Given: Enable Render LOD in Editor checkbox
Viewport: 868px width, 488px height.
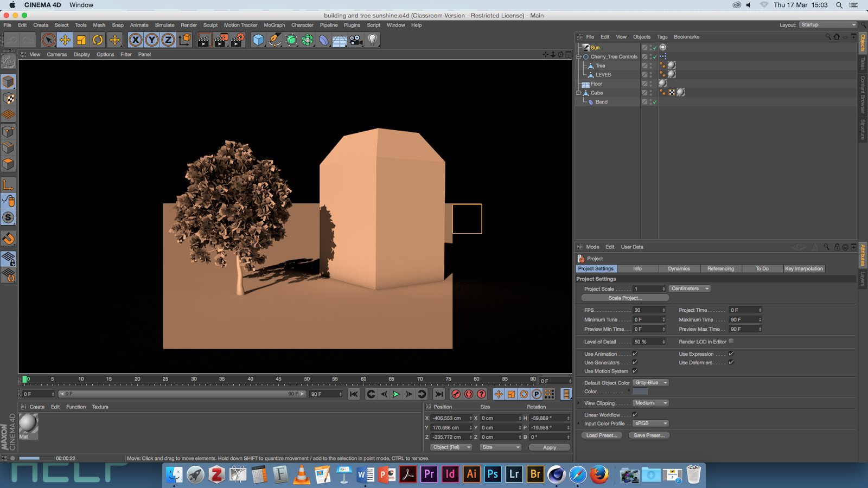Looking at the screenshot, I should tap(731, 341).
